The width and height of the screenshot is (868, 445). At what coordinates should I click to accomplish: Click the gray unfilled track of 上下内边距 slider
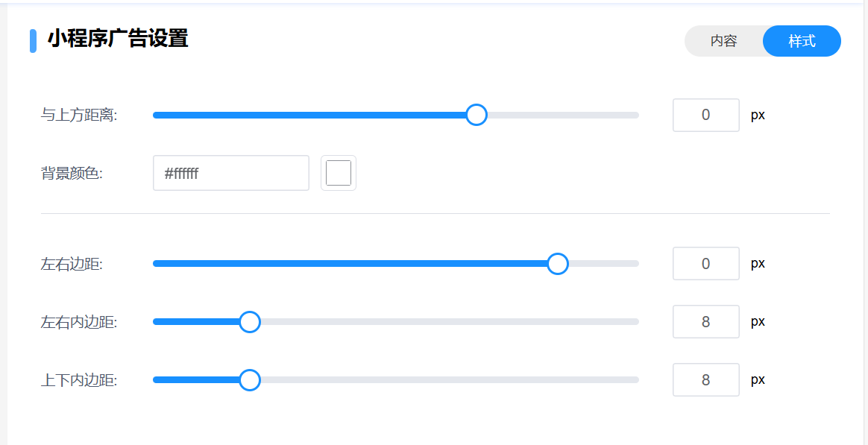click(x=447, y=380)
